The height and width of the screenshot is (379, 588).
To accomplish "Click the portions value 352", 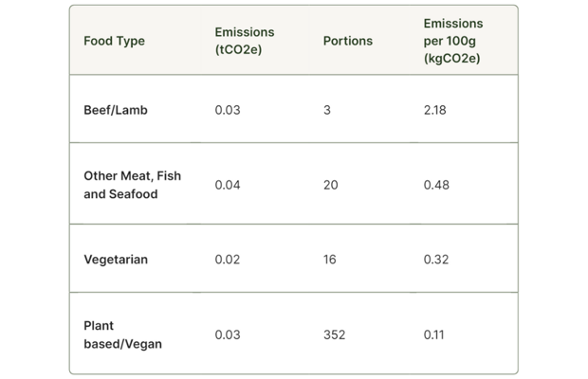I will [334, 334].
